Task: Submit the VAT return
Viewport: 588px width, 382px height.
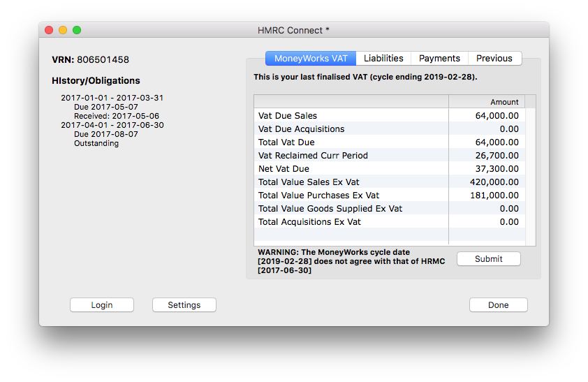Action: [x=488, y=259]
